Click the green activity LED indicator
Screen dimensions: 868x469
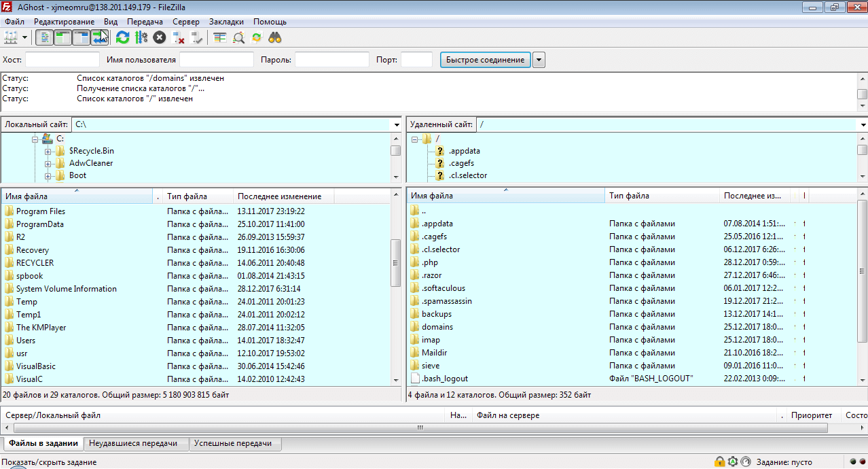pyautogui.click(x=852, y=462)
